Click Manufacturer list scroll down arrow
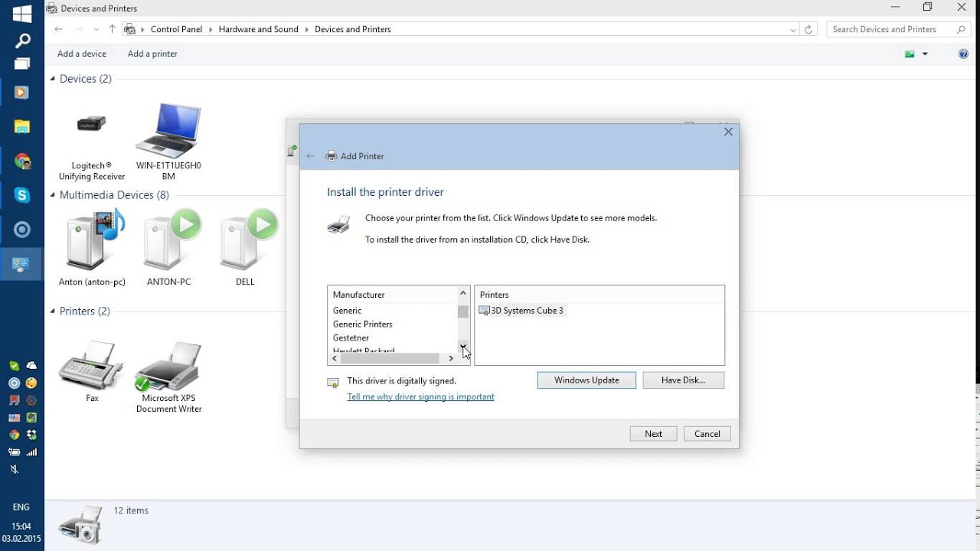 click(462, 347)
